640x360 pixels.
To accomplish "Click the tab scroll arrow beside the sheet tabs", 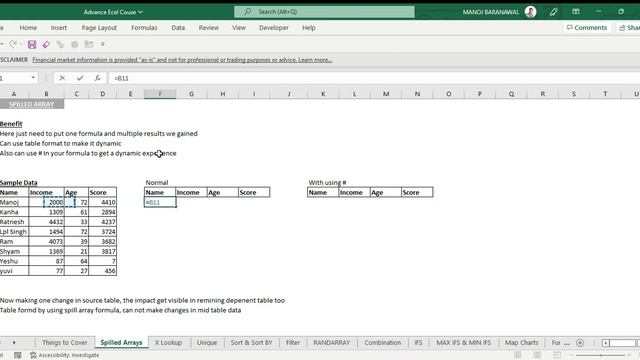I will click(x=14, y=343).
